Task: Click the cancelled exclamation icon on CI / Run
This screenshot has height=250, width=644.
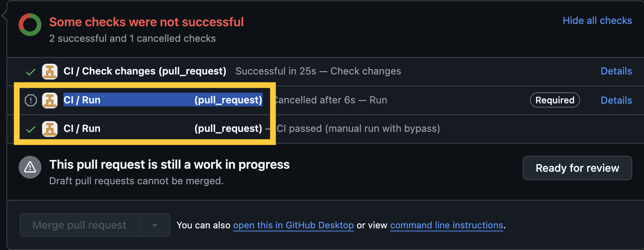Action: pyautogui.click(x=30, y=100)
